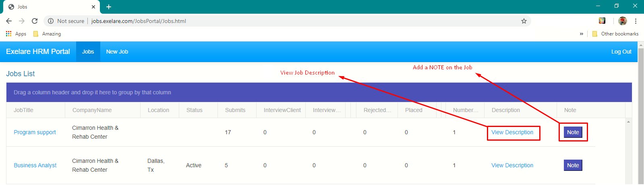644x185 pixels.
Task: Restore down the Chrome window
Action: point(617,6)
